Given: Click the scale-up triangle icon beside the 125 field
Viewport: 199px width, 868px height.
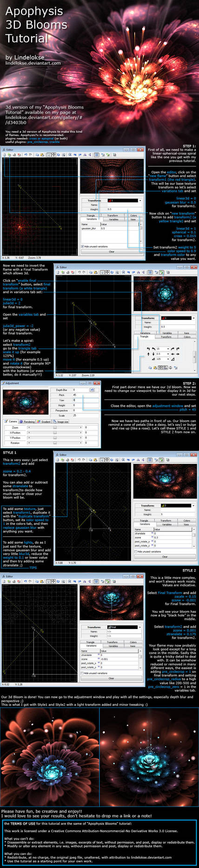Looking at the screenshot, I should 173,359.
